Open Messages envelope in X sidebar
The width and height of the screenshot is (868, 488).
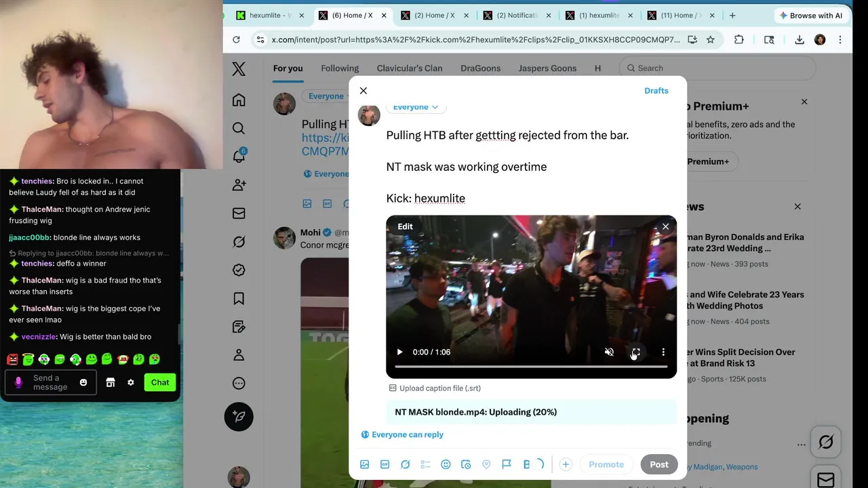coord(239,213)
